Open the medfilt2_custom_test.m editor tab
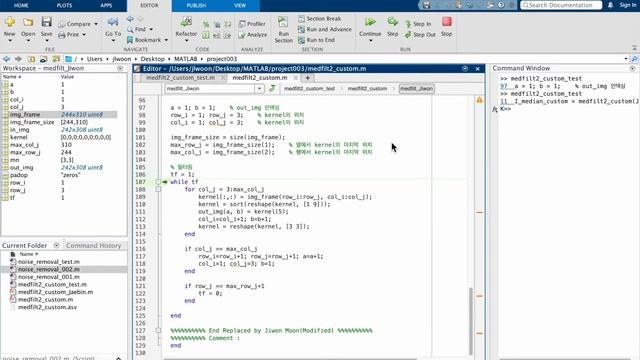Image resolution: width=640 pixels, height=360 pixels. (180, 78)
